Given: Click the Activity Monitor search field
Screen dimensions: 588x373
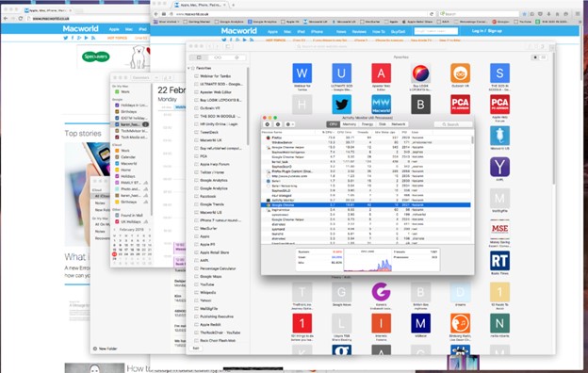Looking at the screenshot, I should pyautogui.click(x=453, y=124).
